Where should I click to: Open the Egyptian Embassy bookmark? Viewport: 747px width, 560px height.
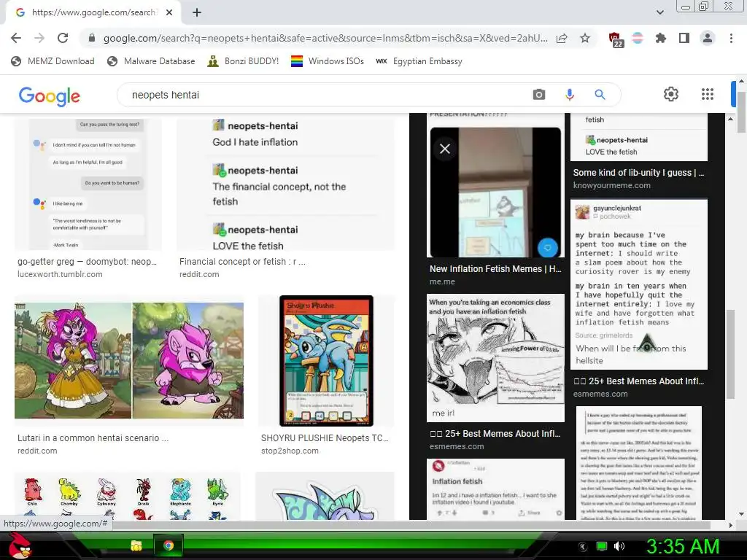(x=419, y=61)
